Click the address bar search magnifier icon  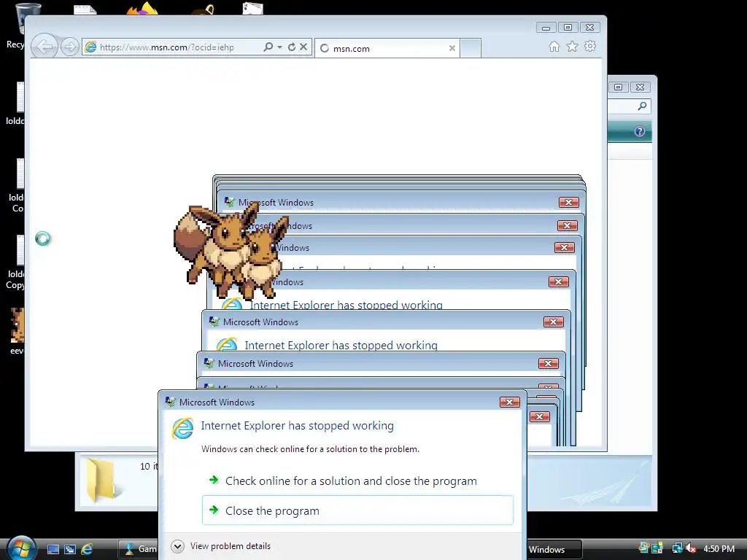pos(268,47)
